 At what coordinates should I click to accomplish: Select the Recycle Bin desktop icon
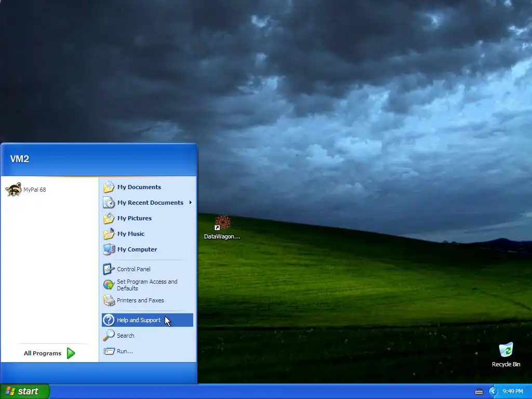(x=506, y=350)
